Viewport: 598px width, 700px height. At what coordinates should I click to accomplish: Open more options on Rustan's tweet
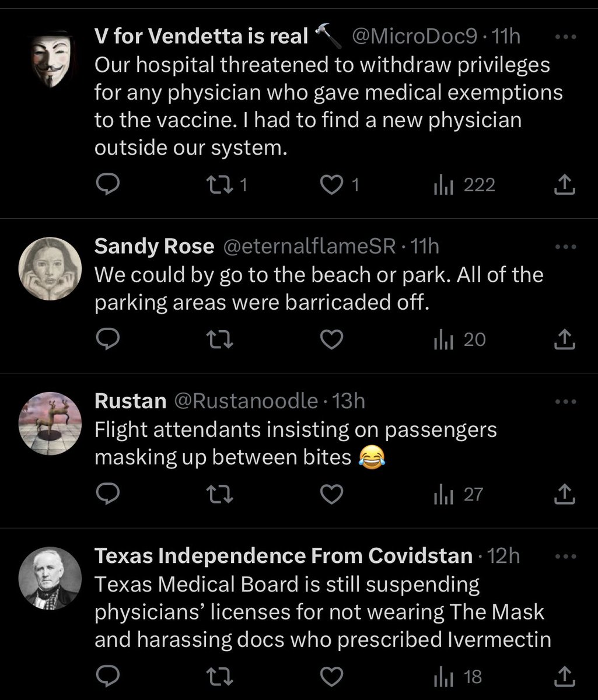pos(565,401)
